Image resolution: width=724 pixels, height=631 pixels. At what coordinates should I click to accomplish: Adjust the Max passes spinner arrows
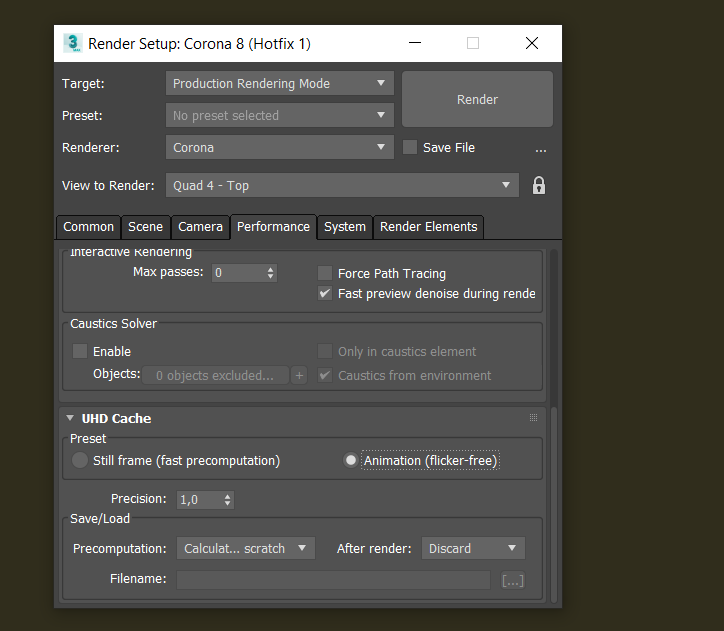tap(271, 273)
